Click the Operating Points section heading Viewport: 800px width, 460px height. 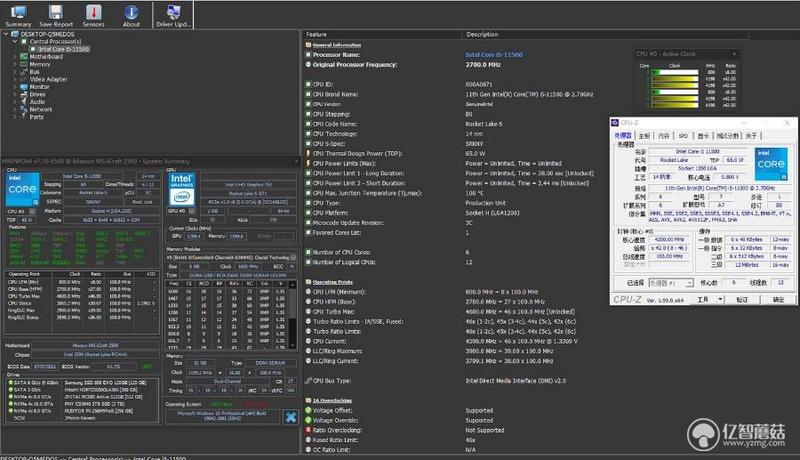(x=332, y=282)
